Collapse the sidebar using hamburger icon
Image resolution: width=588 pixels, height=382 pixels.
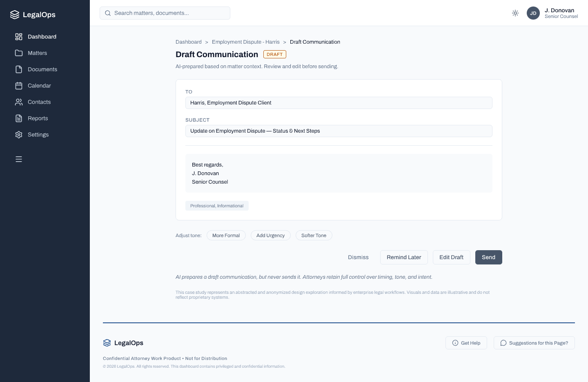[x=19, y=159]
